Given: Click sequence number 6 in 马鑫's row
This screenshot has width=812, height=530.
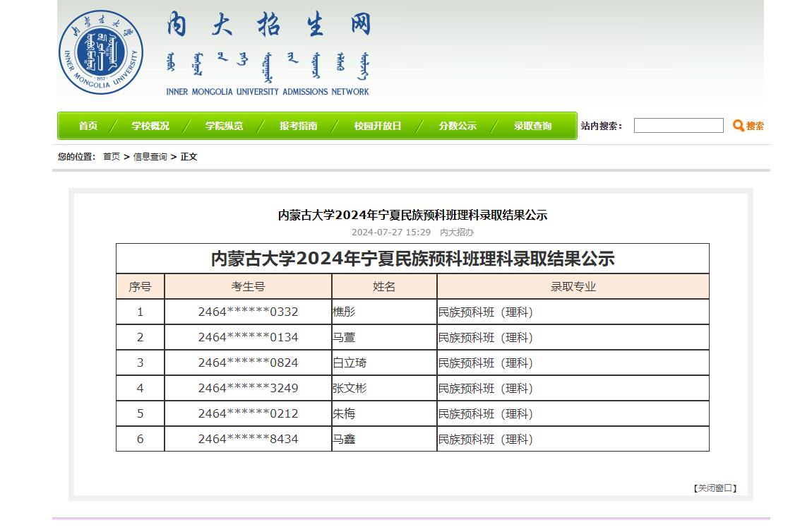Looking at the screenshot, I should 141,439.
